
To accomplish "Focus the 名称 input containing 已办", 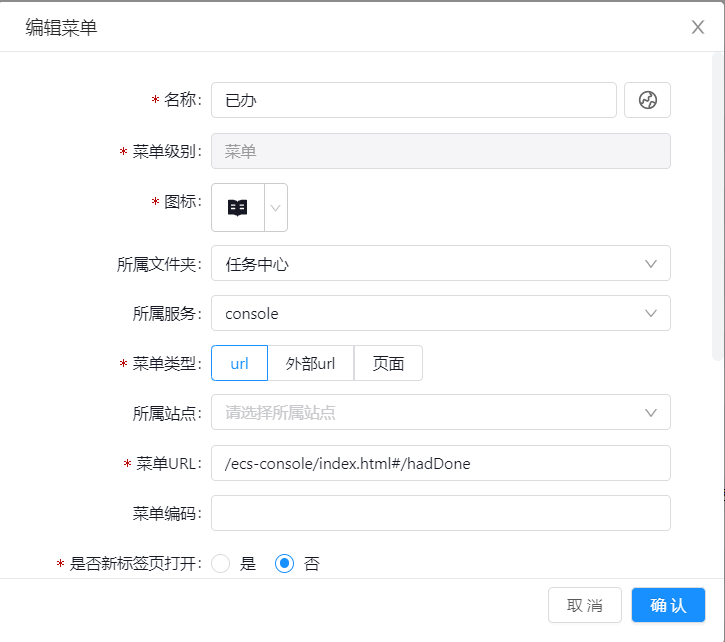I will [x=413, y=100].
